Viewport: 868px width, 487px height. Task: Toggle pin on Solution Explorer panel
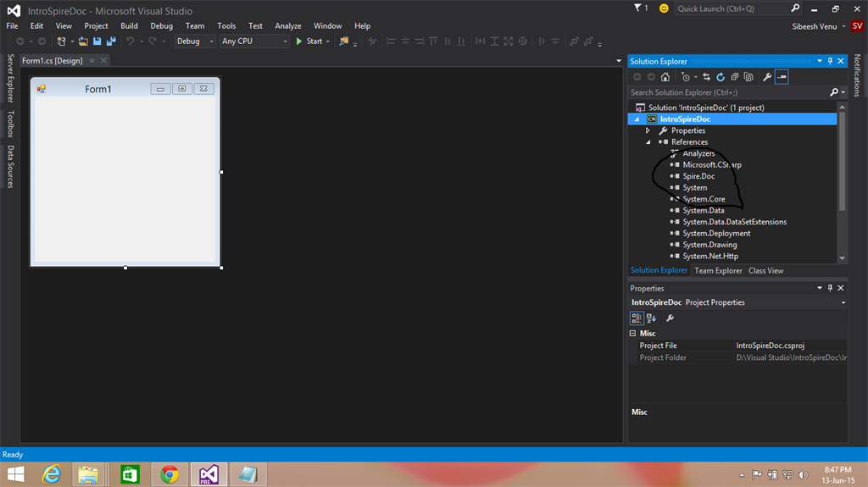click(830, 61)
